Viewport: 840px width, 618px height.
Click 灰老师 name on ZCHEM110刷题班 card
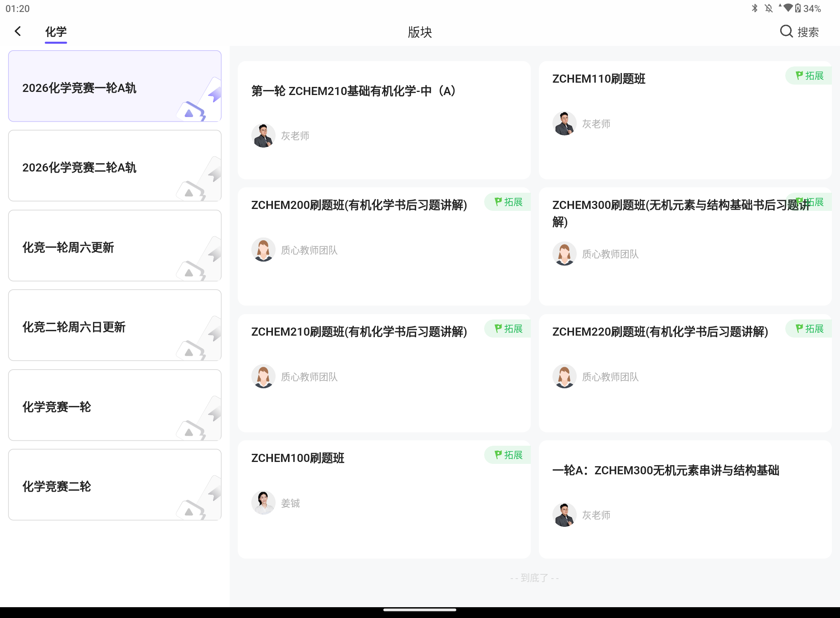pos(596,124)
